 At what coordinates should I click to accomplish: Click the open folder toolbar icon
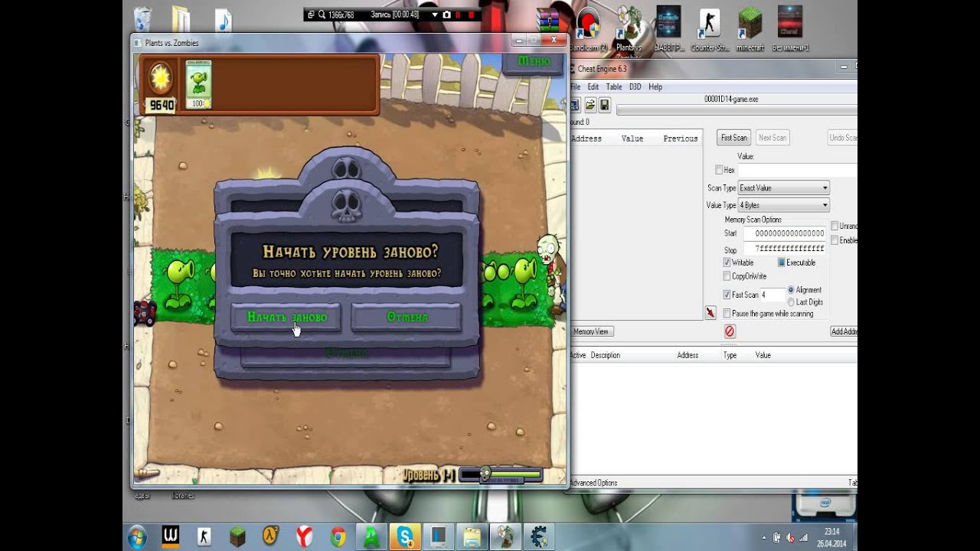tap(590, 105)
